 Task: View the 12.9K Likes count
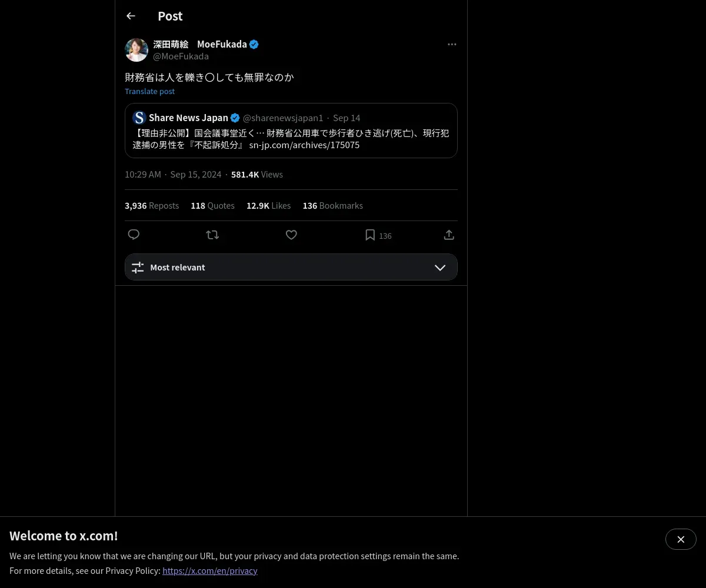click(x=268, y=206)
